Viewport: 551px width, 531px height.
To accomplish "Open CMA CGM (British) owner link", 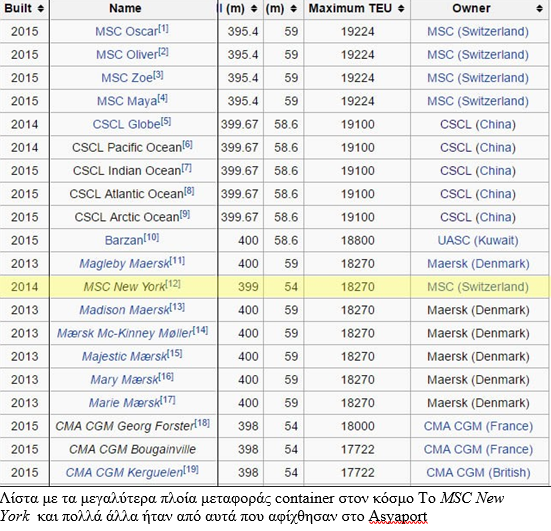I will (x=478, y=472).
